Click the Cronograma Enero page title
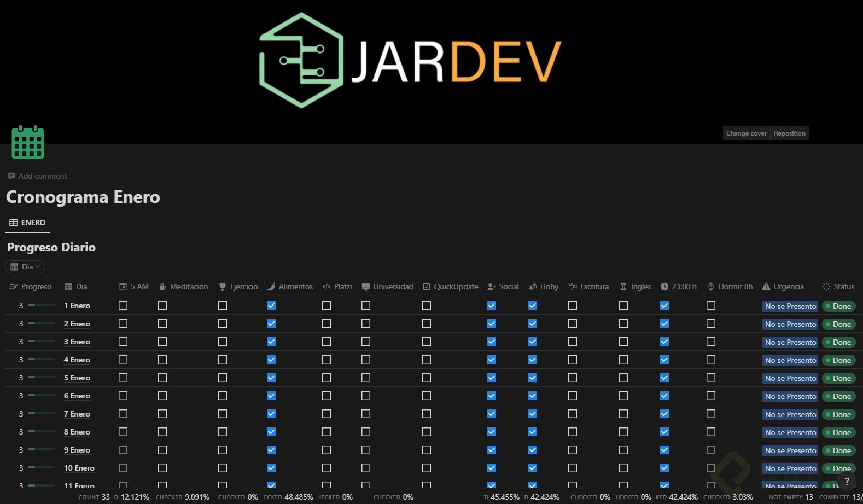Screen dimensions: 863x504 click(x=83, y=197)
